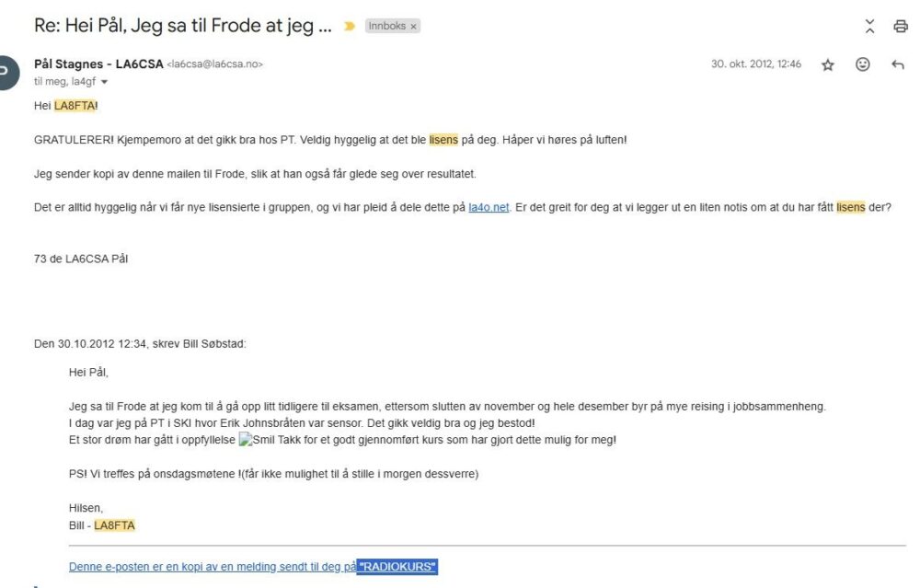Expand recipient details arrow beside 'til meg, la4gf'
Viewport: 920px width, 588px height.
[x=104, y=82]
